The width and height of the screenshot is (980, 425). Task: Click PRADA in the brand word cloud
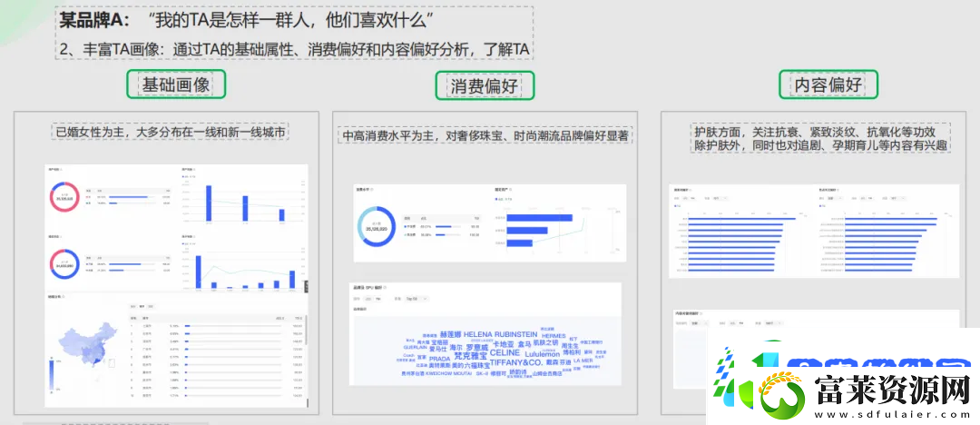click(x=440, y=359)
